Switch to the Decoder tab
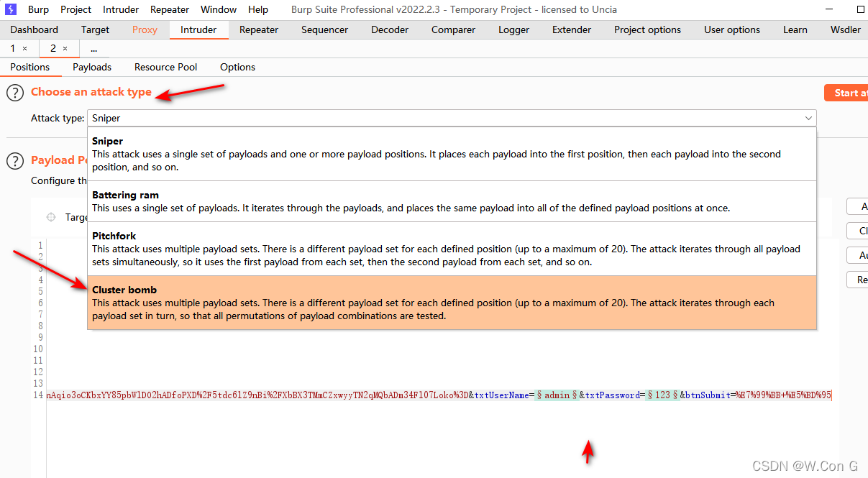The image size is (868, 478). click(x=390, y=29)
